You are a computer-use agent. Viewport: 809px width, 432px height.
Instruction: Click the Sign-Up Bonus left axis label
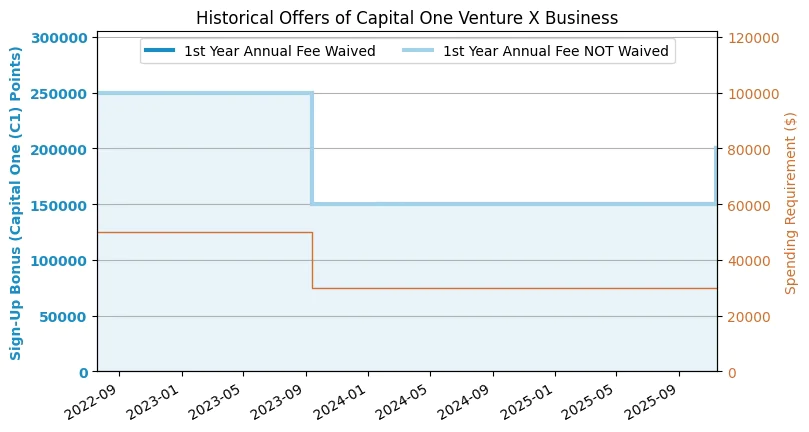pyautogui.click(x=16, y=204)
